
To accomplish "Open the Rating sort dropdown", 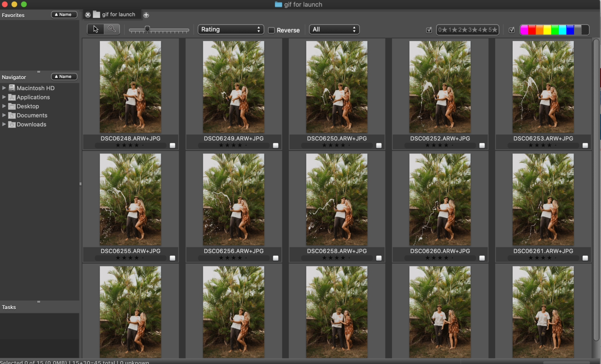I will 231,29.
